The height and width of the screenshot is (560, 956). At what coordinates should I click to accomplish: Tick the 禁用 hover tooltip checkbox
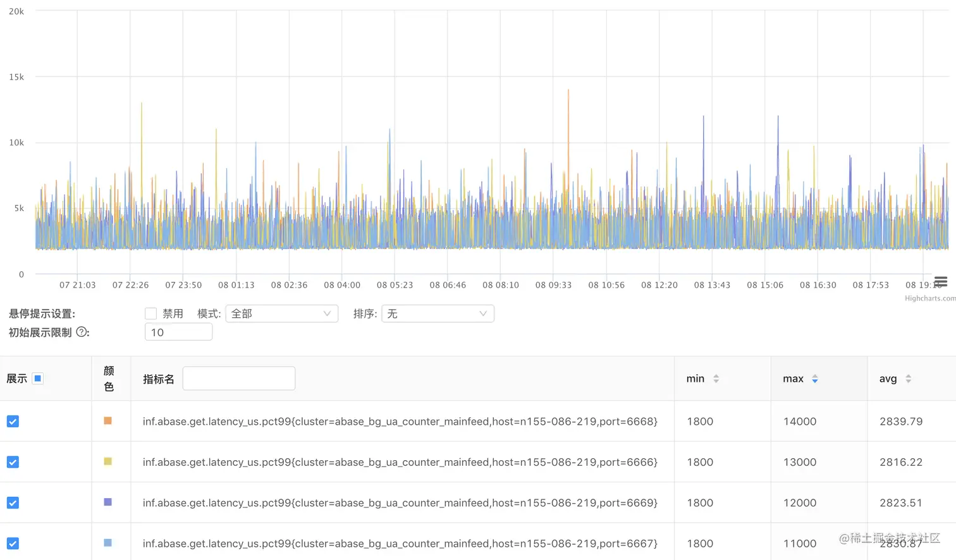click(150, 313)
